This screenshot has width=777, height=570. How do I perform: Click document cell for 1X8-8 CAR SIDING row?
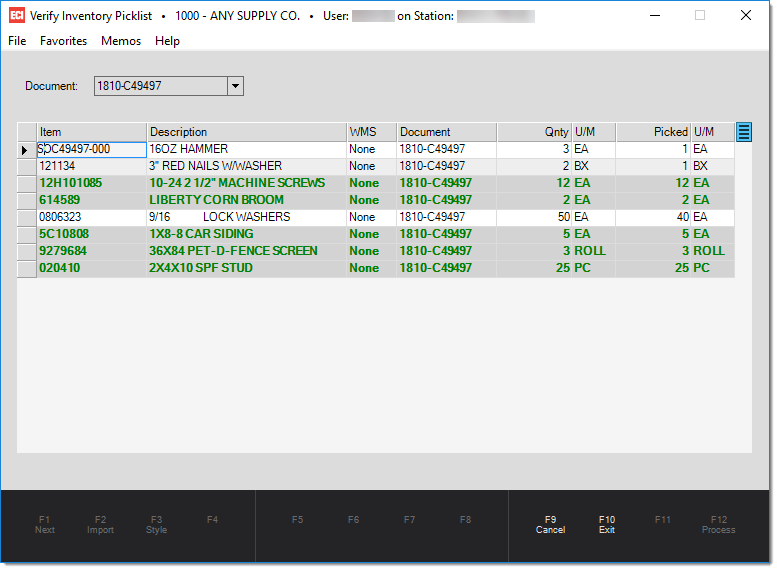click(446, 234)
